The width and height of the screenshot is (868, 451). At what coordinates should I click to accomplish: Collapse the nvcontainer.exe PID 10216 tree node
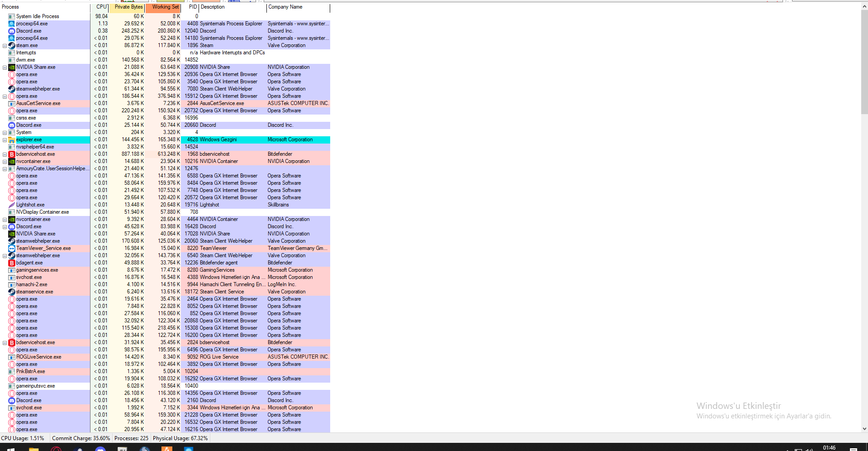click(5, 162)
